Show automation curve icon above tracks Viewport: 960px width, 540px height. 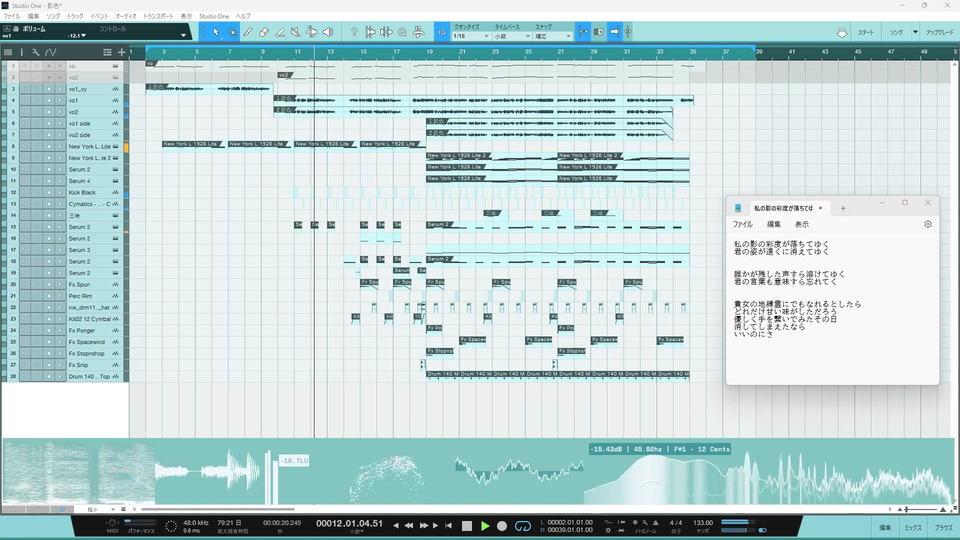[x=51, y=52]
